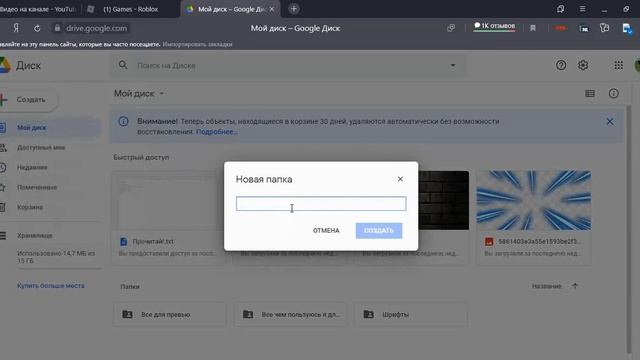The width and height of the screenshot is (640, 360).
Task: Click the lock site security icon
Action: click(57, 28)
